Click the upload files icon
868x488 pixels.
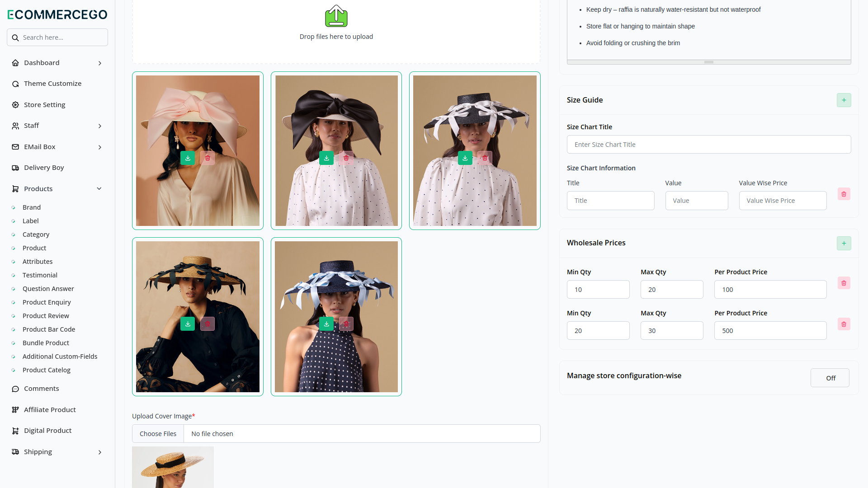[336, 16]
